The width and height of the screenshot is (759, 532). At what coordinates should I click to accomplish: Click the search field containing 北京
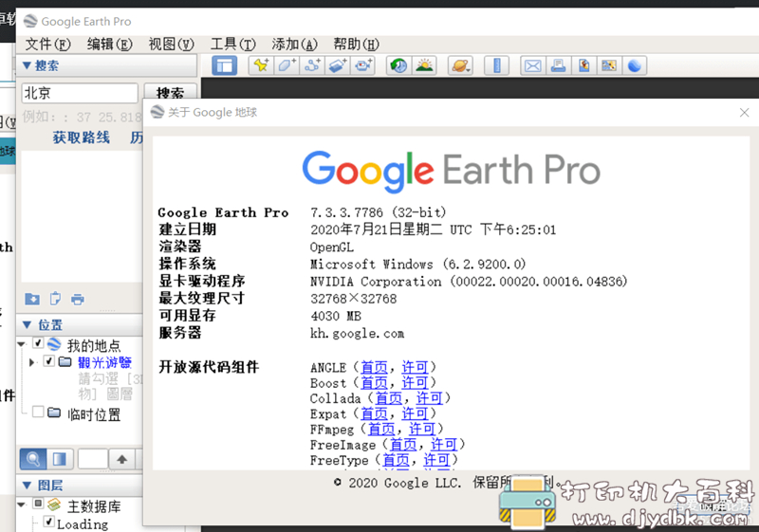pos(80,93)
